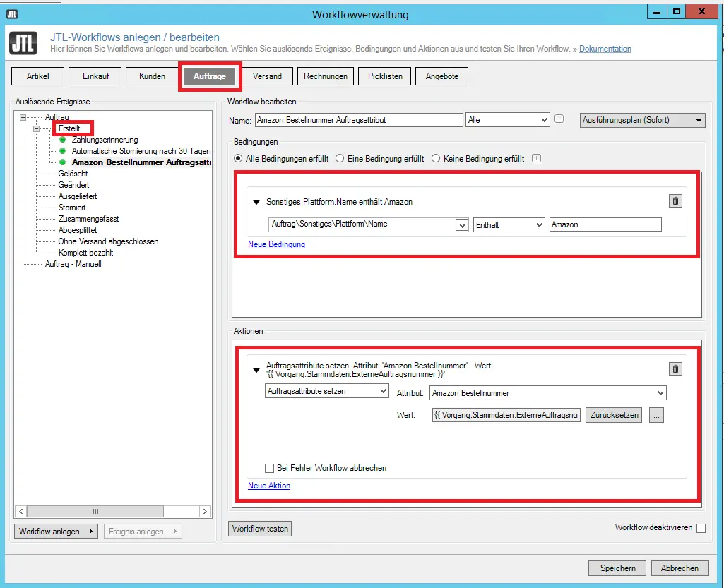Select Keine Bedingung erfüllt radio button

pyautogui.click(x=436, y=158)
